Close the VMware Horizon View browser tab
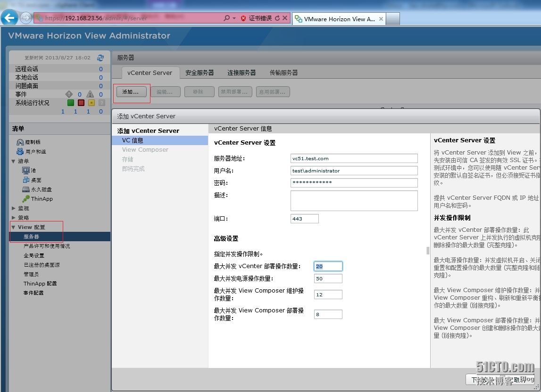The image size is (541, 392). 381,19
